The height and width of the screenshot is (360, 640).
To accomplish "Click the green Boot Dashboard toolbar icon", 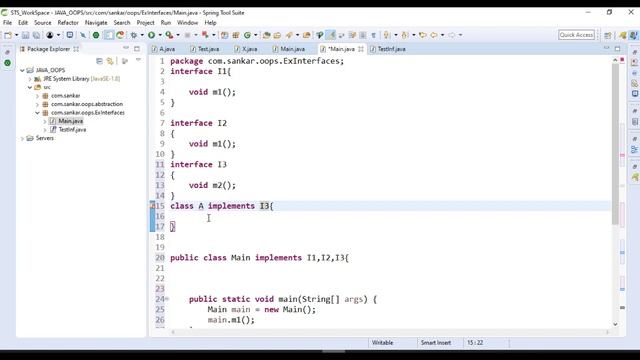I will tap(96, 35).
